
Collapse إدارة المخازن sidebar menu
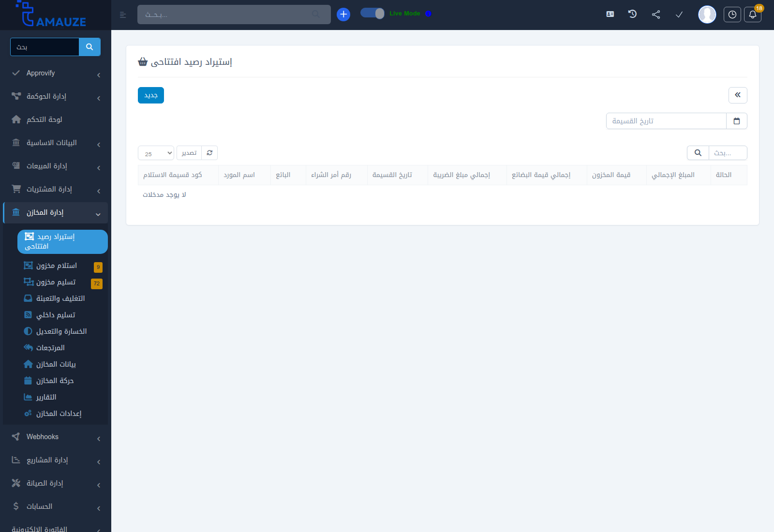click(56, 213)
